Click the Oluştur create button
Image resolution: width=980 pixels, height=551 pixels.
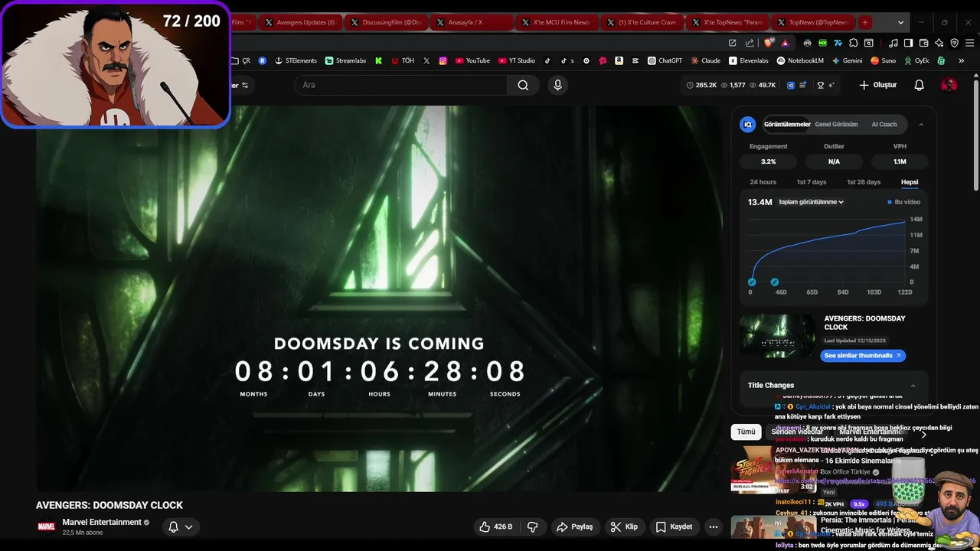(x=878, y=85)
